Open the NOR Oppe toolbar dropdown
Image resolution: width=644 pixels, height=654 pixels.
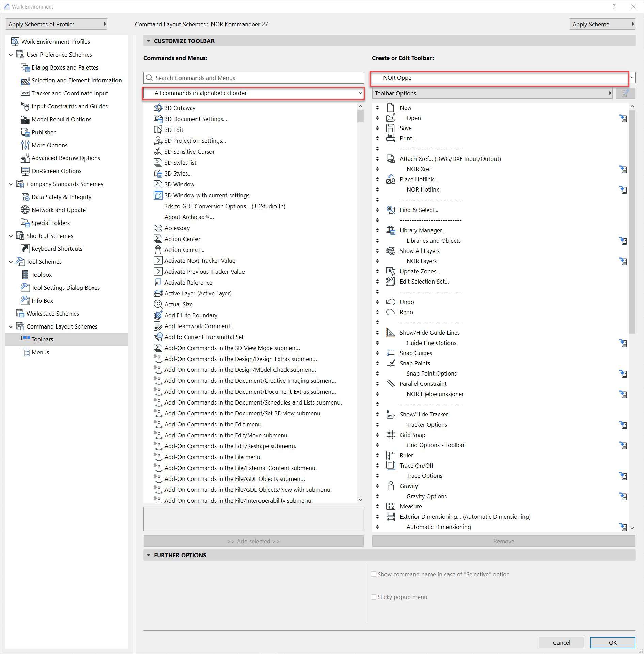click(503, 78)
